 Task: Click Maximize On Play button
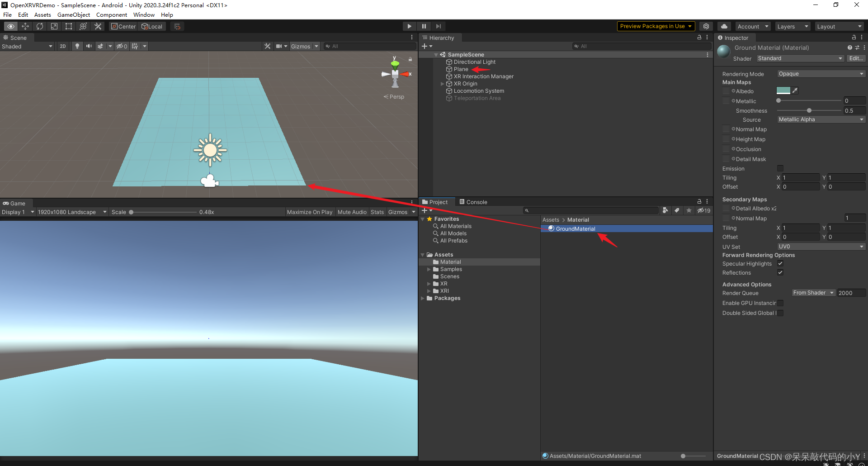(309, 212)
